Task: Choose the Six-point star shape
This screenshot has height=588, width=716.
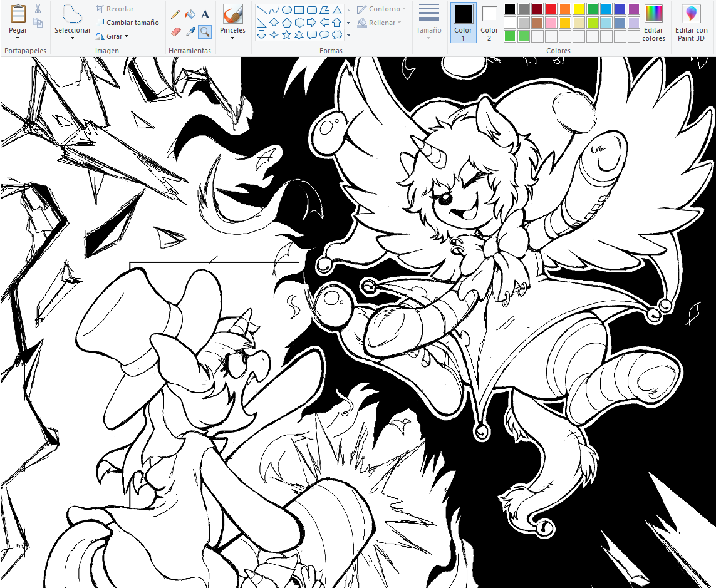Action: [x=299, y=34]
